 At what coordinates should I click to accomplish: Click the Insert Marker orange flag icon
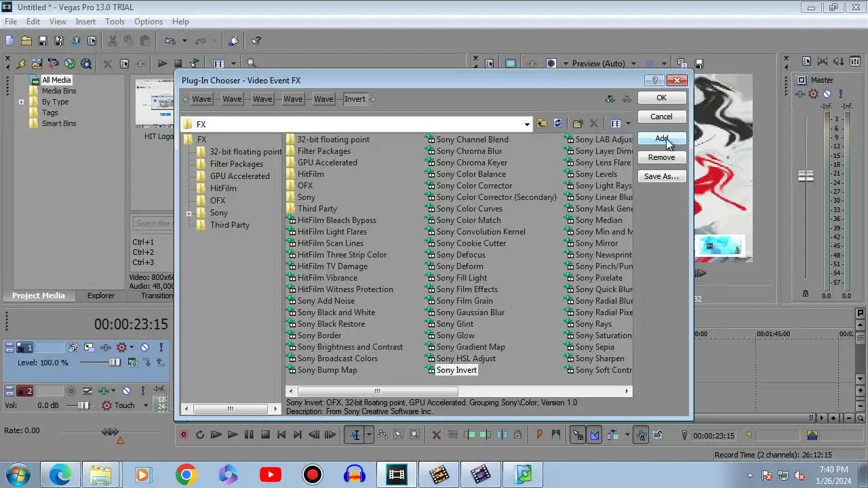coord(540,434)
